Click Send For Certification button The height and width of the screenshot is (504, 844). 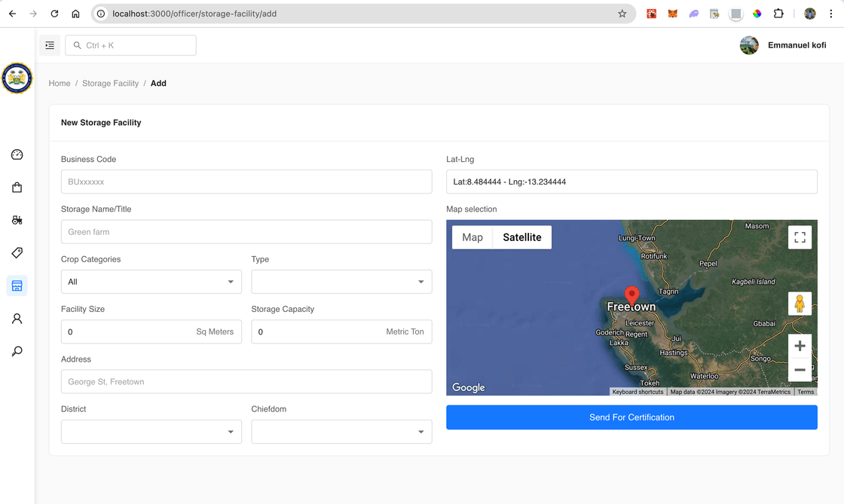click(x=632, y=417)
